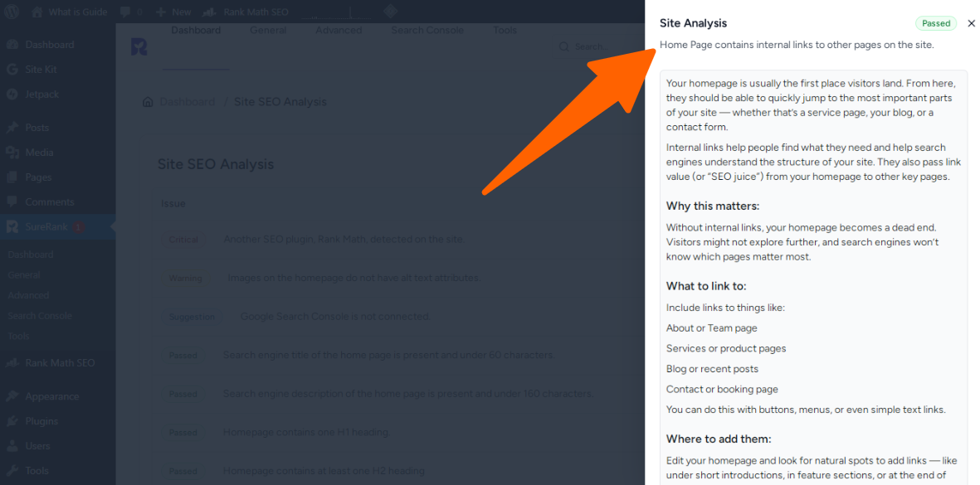
Task: Open Tools with wrench icon in sidebar
Action: coord(37,471)
